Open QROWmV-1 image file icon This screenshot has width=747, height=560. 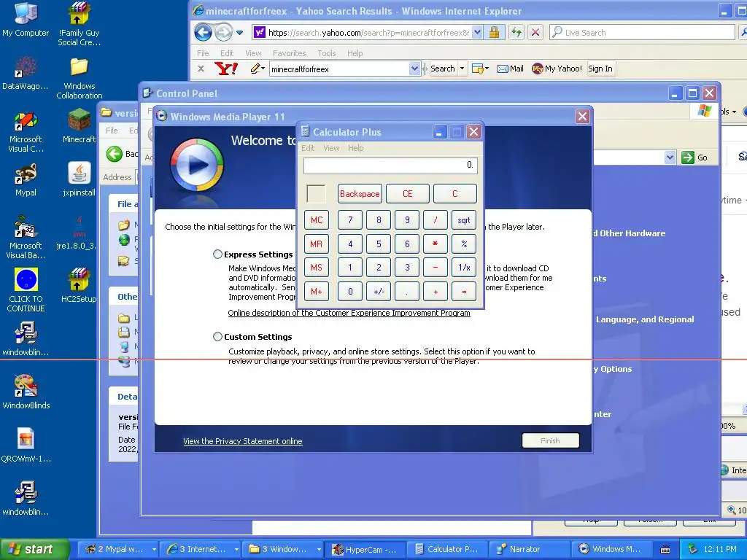26,446
